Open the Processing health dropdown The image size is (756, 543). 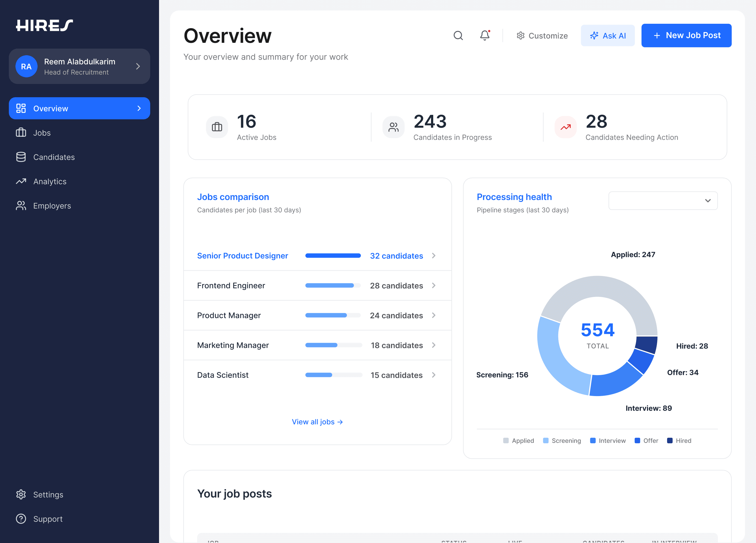(663, 201)
